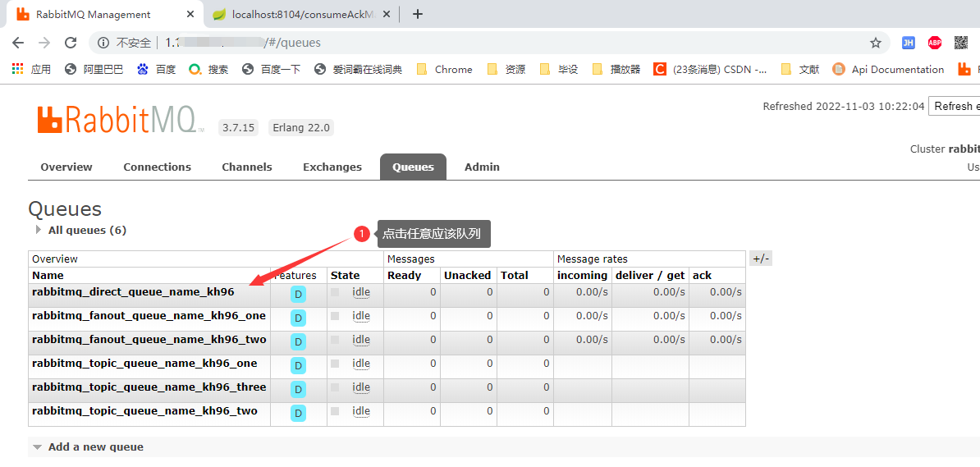The image size is (980, 467).
Task: Open the 播放器 bookmarks folder
Action: coord(616,70)
